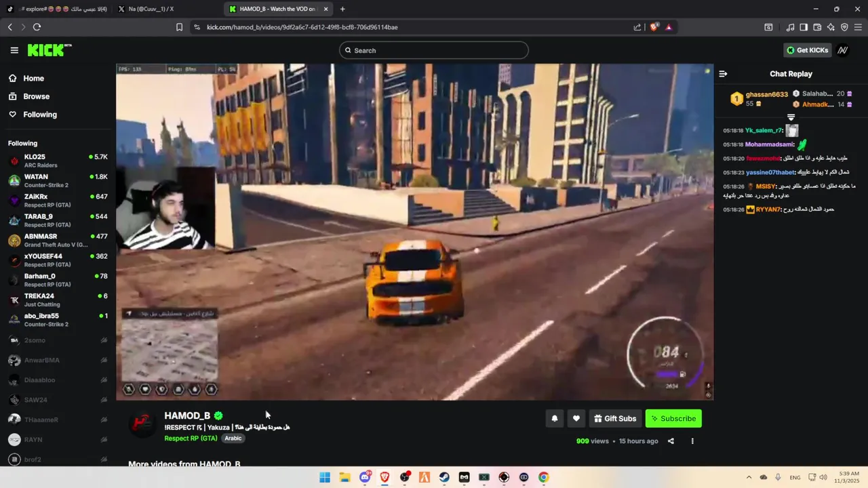Viewport: 868px width, 488px height.
Task: Click ghassan6633 top gifter in chat
Action: [766, 94]
